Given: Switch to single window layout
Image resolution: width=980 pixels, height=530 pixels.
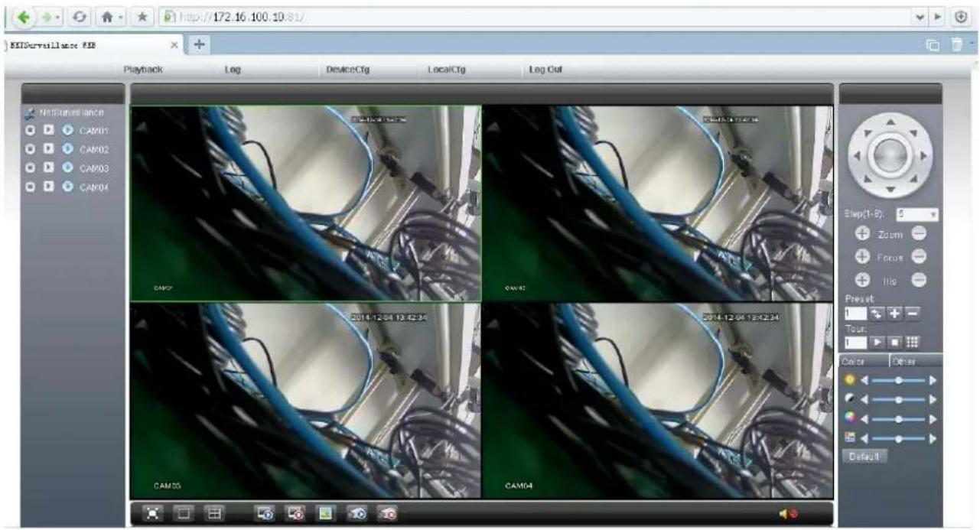Looking at the screenshot, I should coord(184,515).
